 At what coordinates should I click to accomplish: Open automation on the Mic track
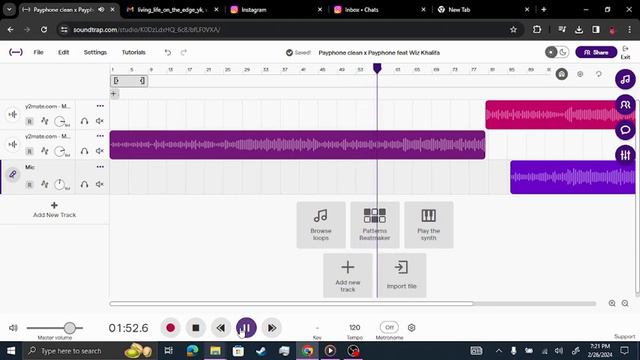[44, 184]
